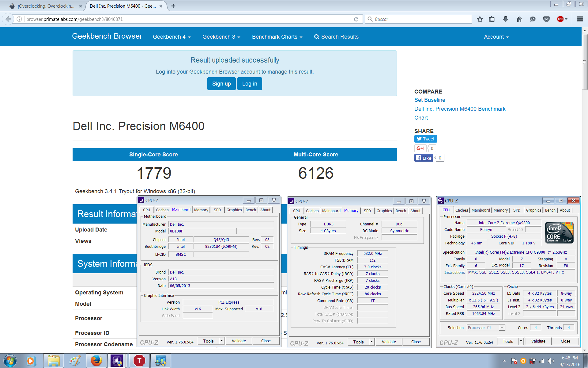The image size is (588, 368).
Task: Click the Sign up button
Action: click(x=221, y=84)
